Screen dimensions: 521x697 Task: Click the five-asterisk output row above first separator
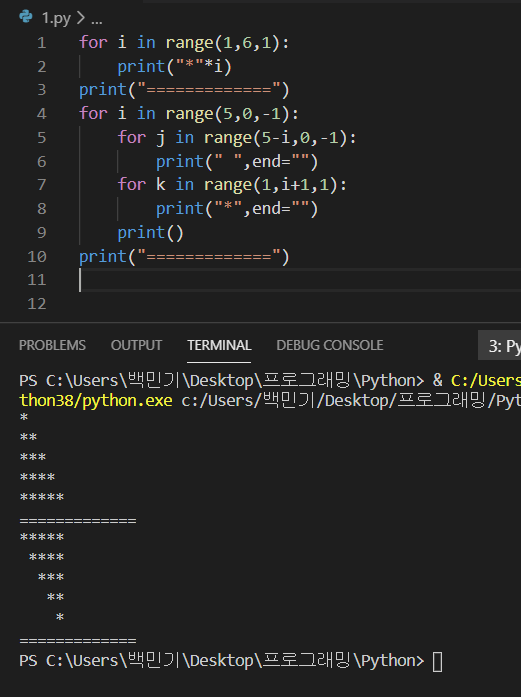(x=42, y=497)
